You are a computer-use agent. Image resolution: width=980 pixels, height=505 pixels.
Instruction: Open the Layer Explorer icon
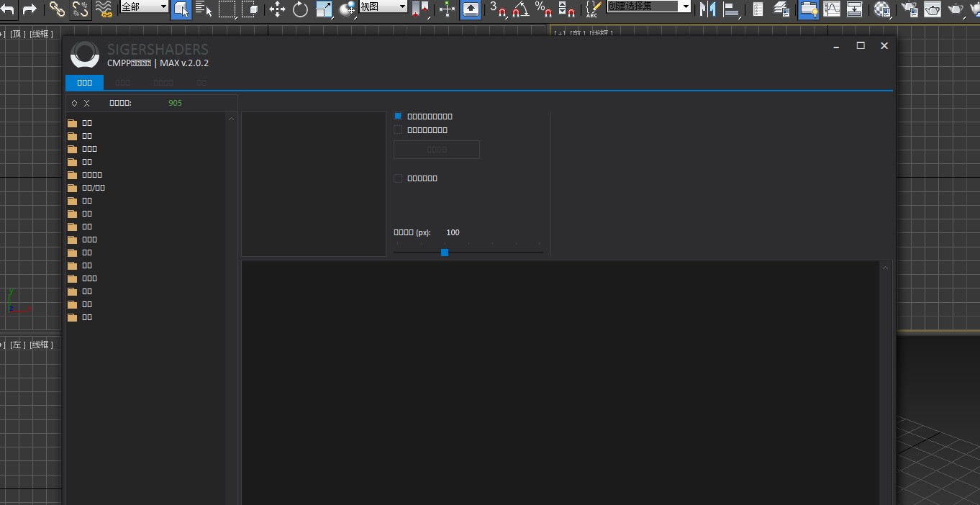point(781,9)
